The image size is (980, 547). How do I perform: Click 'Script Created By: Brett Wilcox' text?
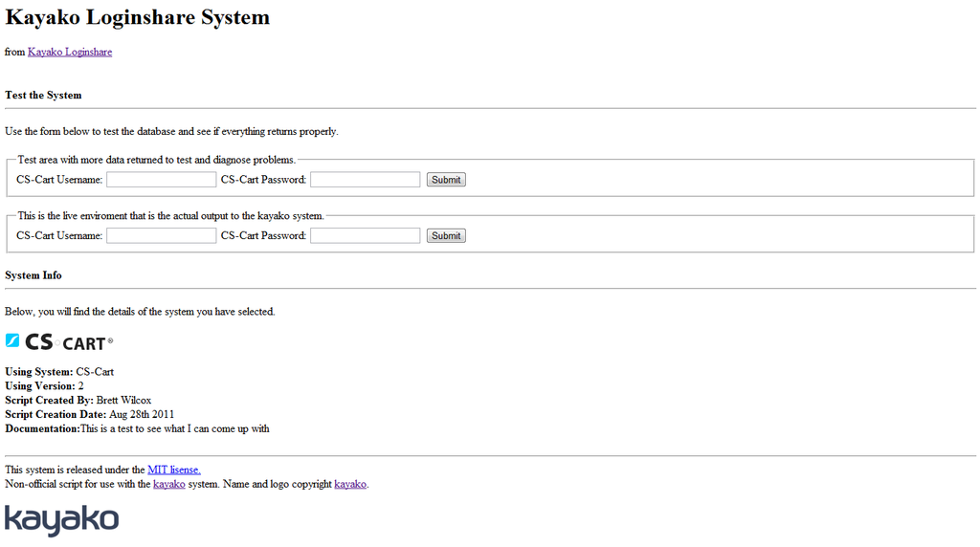[78, 401]
